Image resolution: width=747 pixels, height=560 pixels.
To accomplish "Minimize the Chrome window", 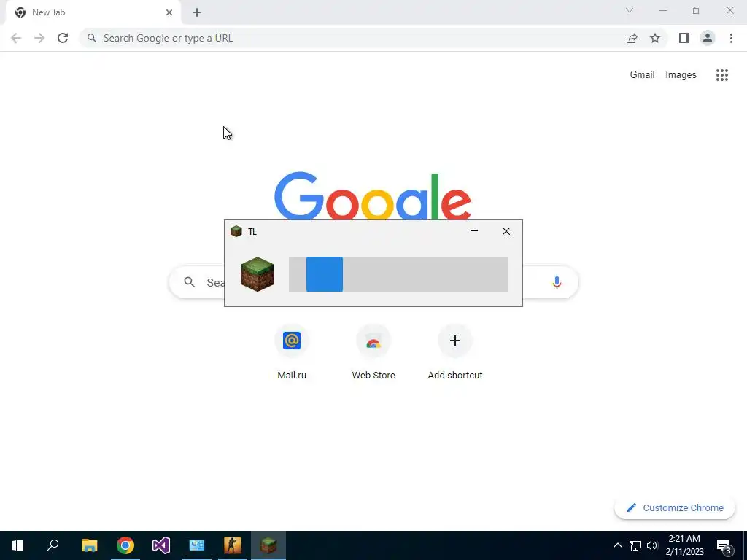I will point(663,10).
